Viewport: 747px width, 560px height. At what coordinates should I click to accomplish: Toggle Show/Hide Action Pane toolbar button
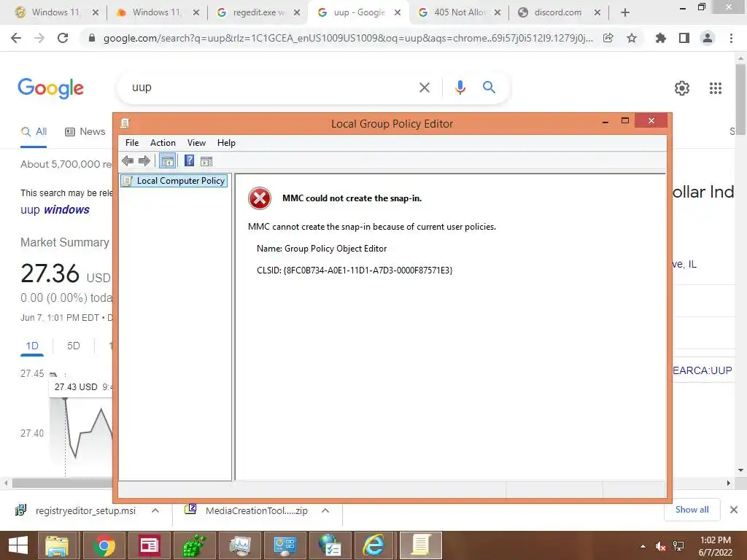(x=206, y=161)
